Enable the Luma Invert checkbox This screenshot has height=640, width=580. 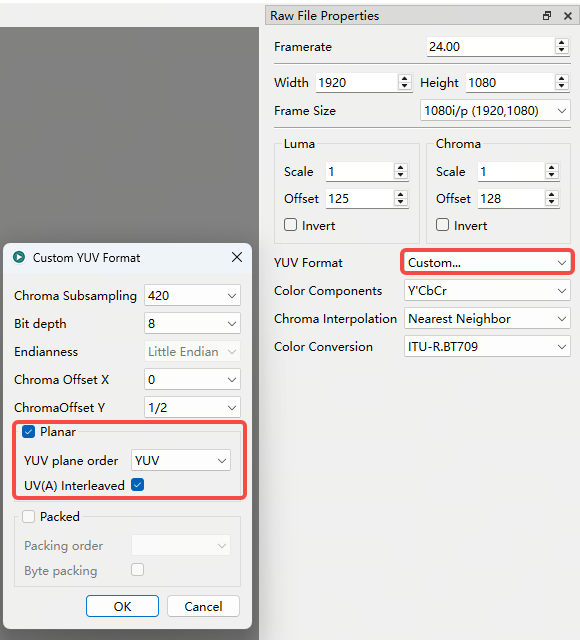(x=290, y=225)
